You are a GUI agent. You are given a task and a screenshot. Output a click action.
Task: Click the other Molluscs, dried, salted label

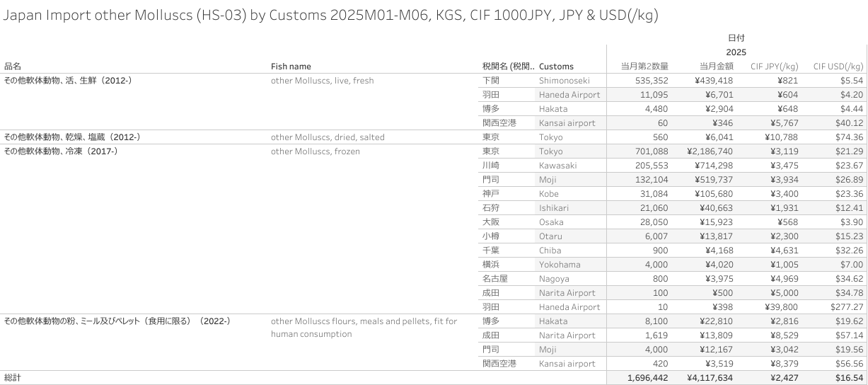[328, 137]
